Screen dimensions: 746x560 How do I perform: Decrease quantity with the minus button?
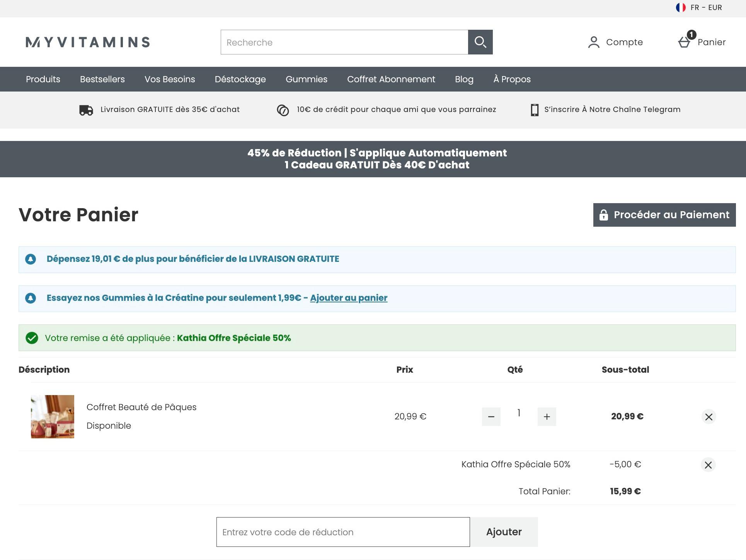pos(491,417)
